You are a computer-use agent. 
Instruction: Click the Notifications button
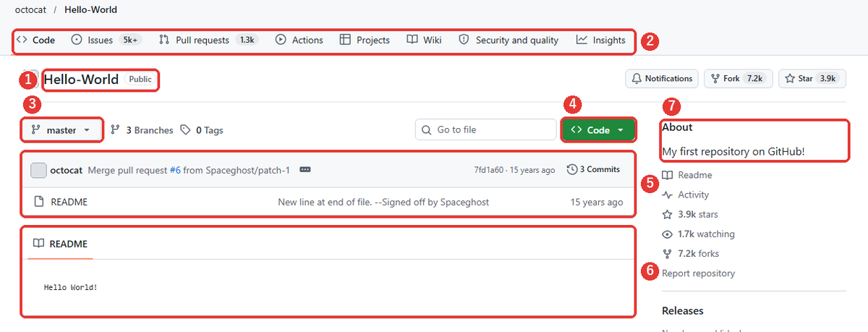pos(662,79)
